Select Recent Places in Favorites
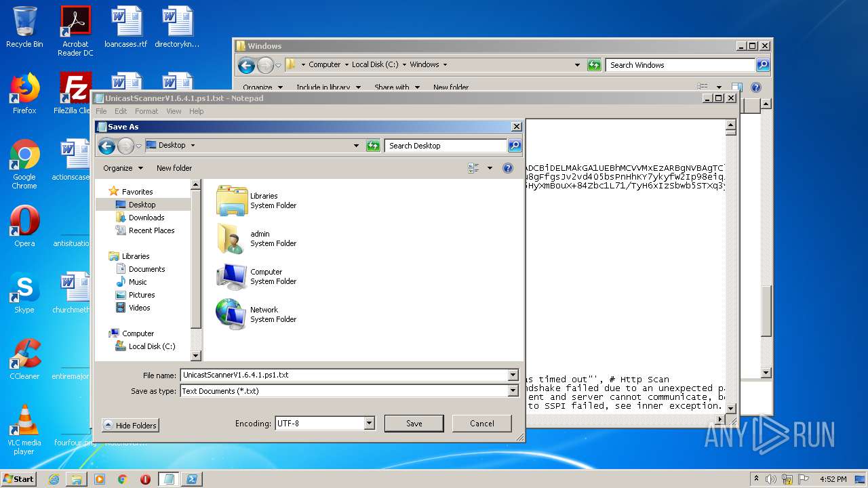The image size is (868, 488). tap(152, 230)
